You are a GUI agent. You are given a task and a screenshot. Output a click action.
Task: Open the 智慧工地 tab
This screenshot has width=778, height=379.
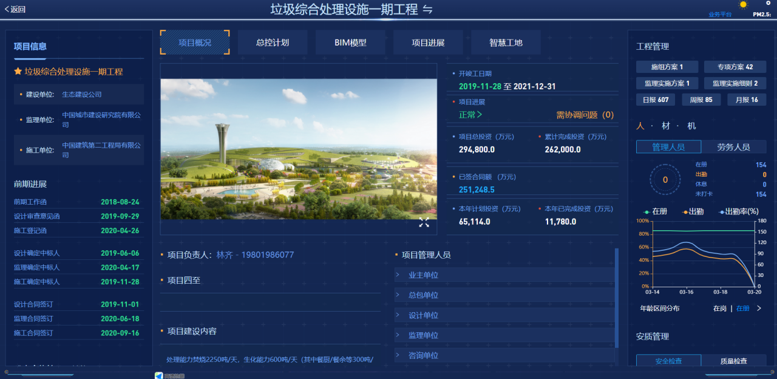[x=506, y=43]
